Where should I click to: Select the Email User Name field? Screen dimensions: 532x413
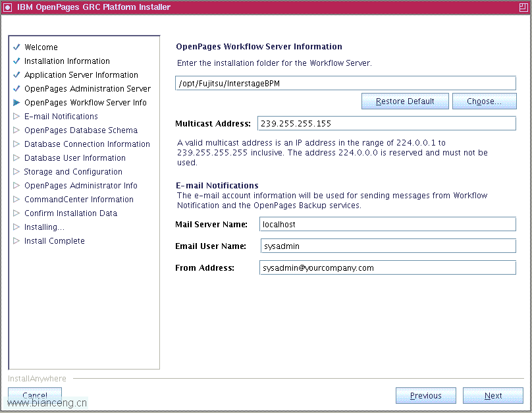coord(388,246)
